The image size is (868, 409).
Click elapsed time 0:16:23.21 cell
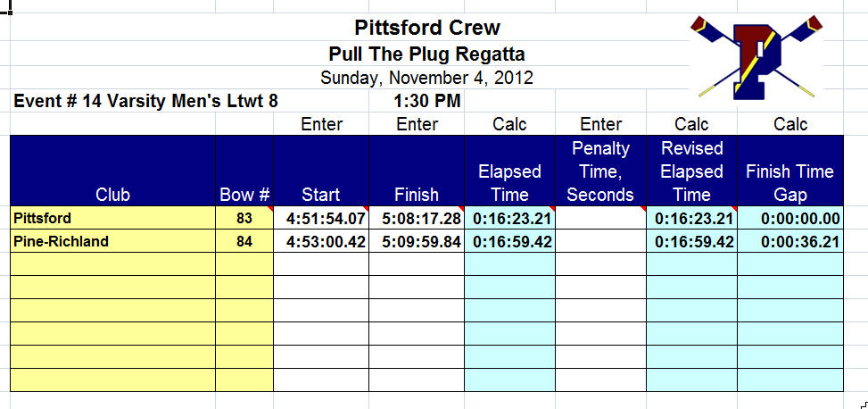[509, 218]
